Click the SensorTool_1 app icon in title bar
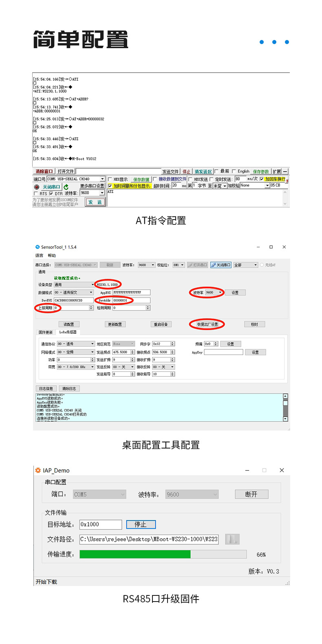The height and width of the screenshot is (644, 322). 37,247
